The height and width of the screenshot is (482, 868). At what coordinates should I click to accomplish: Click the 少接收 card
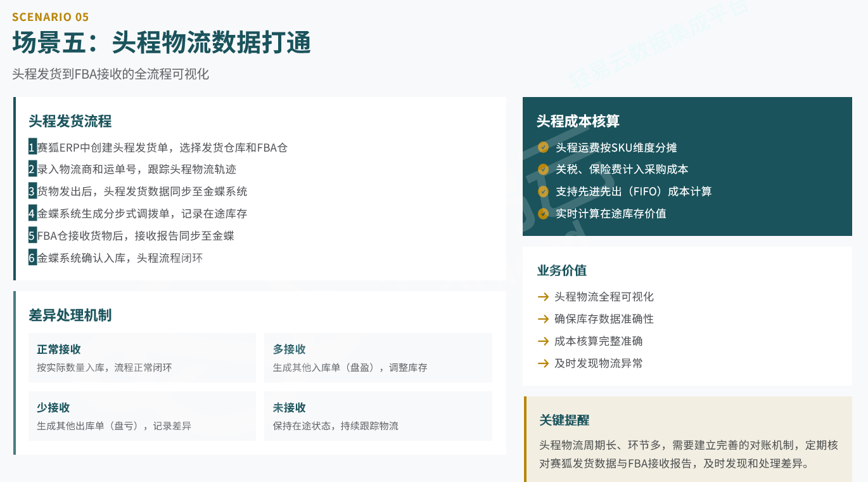(x=142, y=416)
